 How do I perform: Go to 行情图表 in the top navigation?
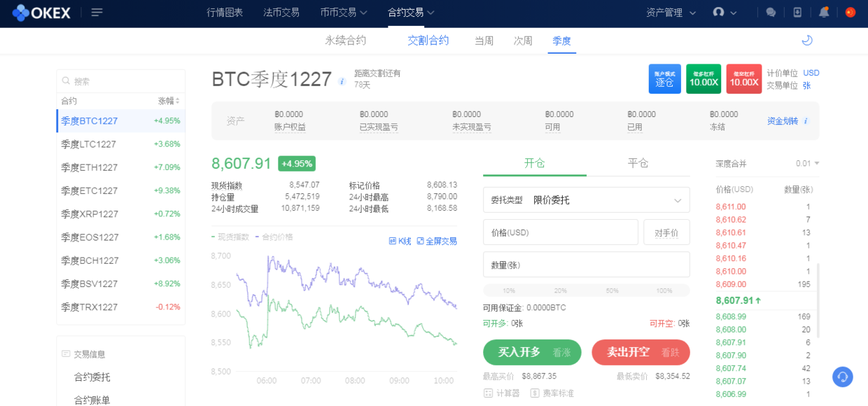225,13
